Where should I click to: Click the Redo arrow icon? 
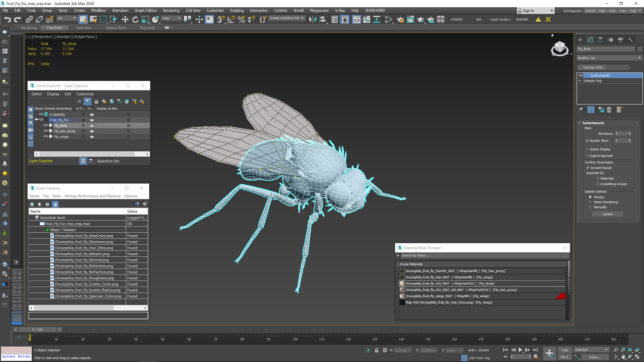17,19
